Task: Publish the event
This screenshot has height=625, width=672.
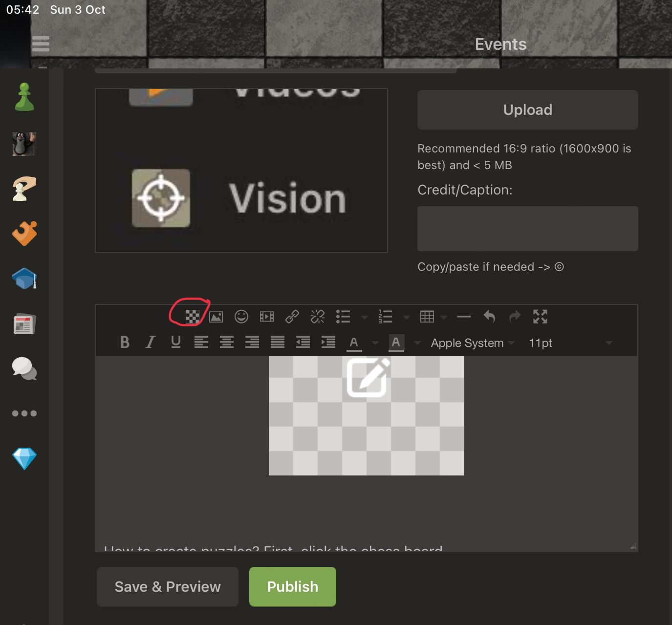Action: pyautogui.click(x=292, y=586)
